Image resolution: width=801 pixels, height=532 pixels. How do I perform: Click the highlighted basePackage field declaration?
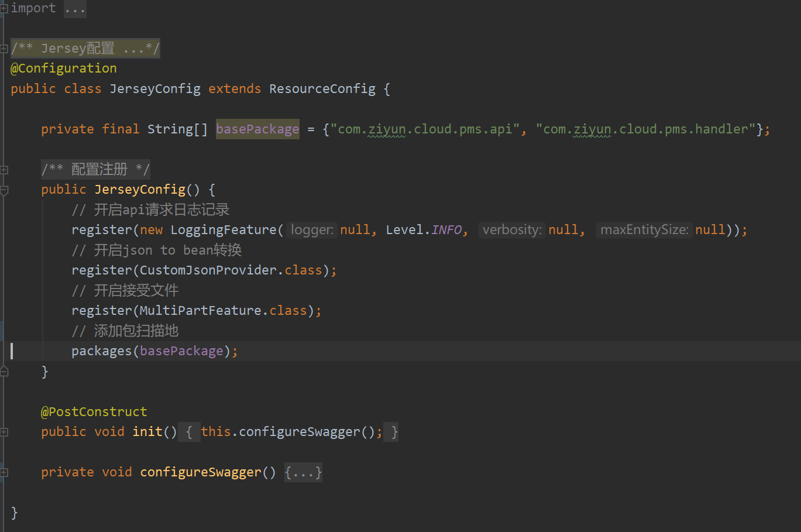pyautogui.click(x=257, y=129)
